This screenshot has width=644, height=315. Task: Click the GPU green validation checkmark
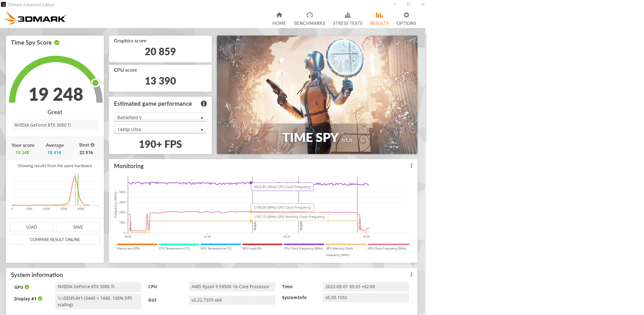coord(27,287)
